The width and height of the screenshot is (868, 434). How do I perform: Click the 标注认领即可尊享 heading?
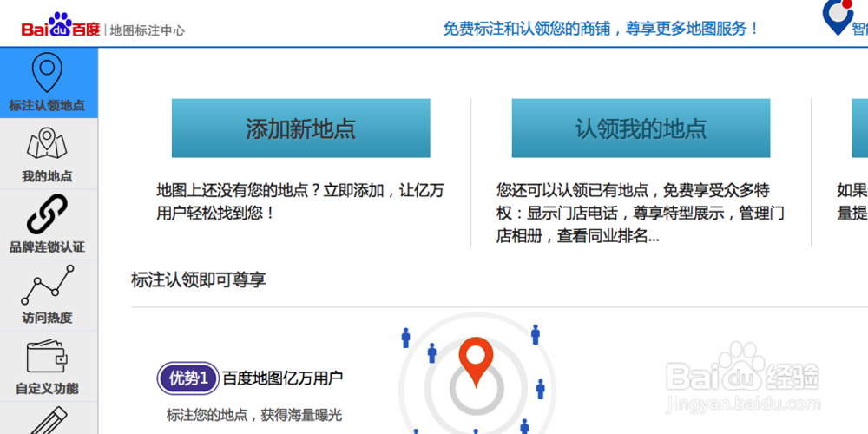tap(199, 279)
